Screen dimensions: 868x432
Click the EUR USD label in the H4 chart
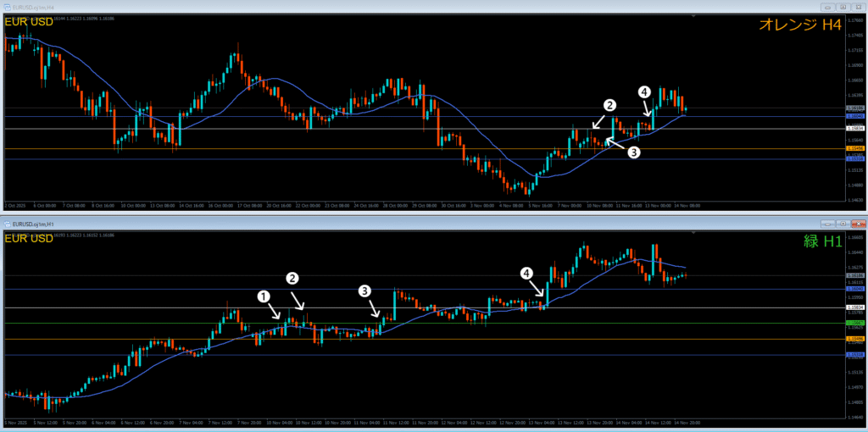[29, 23]
